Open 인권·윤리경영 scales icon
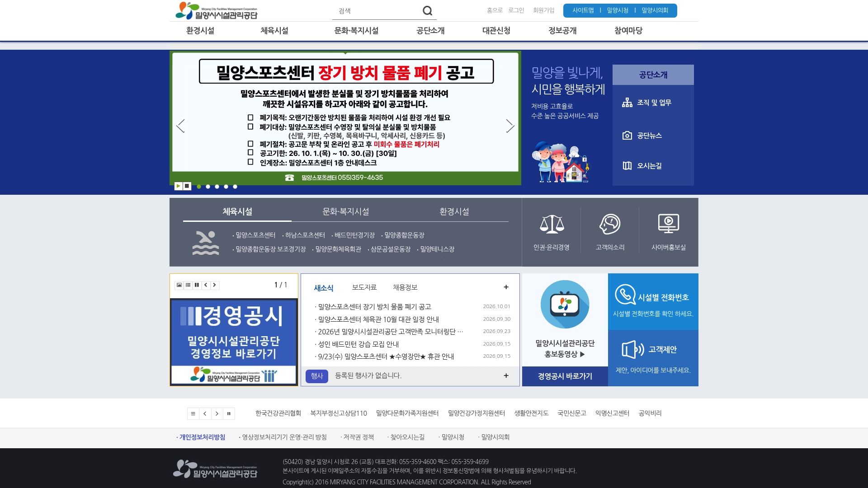Viewport: 868px width, 488px height. pyautogui.click(x=552, y=224)
